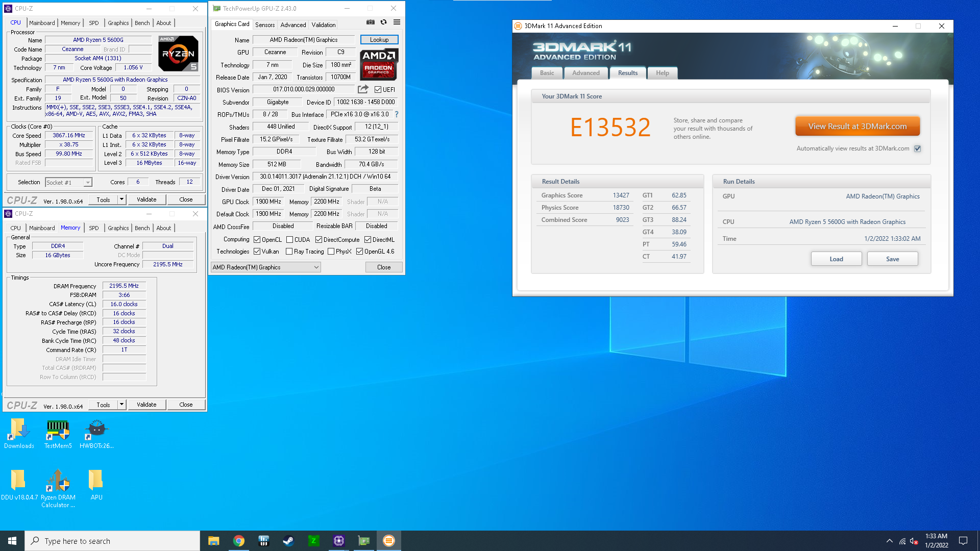The width and height of the screenshot is (980, 551).
Task: Click the BIOS export share icon in GPU-Z
Action: 363,89
